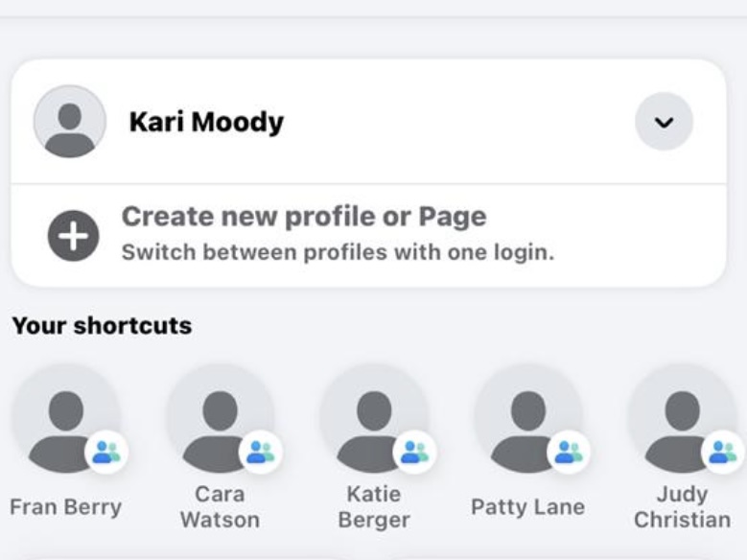Tap the friends badge on Katie Berger
This screenshot has height=560, width=747.
click(x=415, y=452)
